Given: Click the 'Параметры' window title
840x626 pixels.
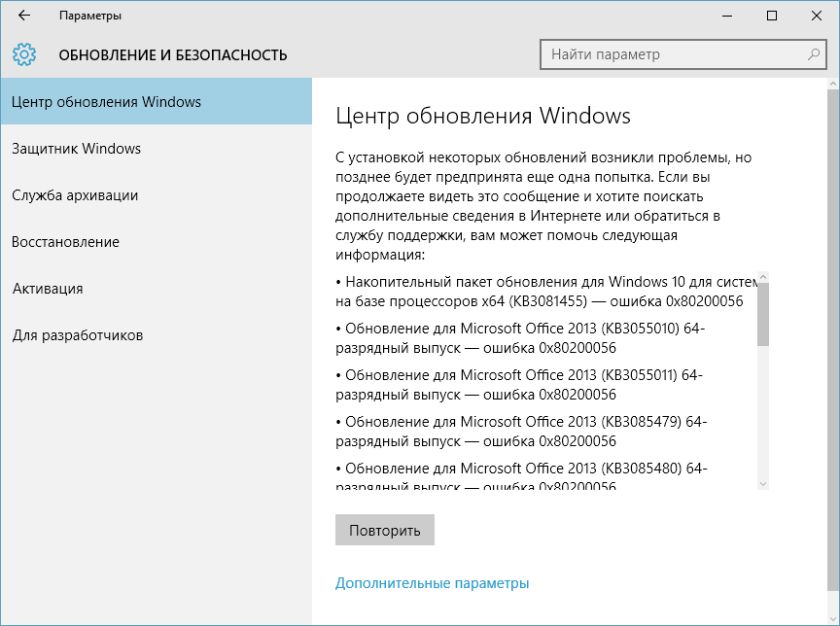Looking at the screenshot, I should (x=90, y=16).
